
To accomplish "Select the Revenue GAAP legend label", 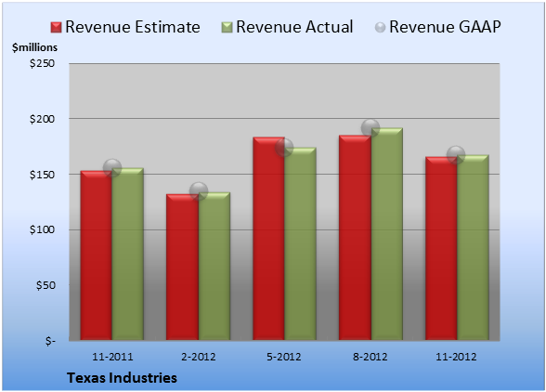I will (x=445, y=27).
